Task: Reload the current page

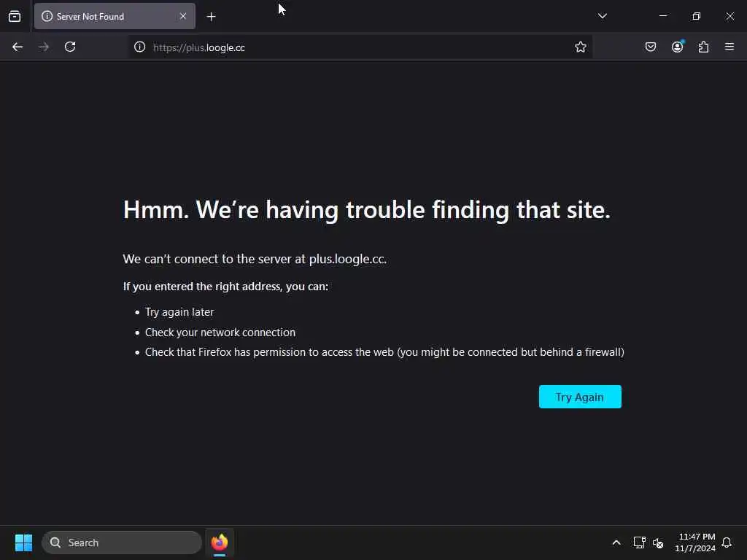Action: 70,47
